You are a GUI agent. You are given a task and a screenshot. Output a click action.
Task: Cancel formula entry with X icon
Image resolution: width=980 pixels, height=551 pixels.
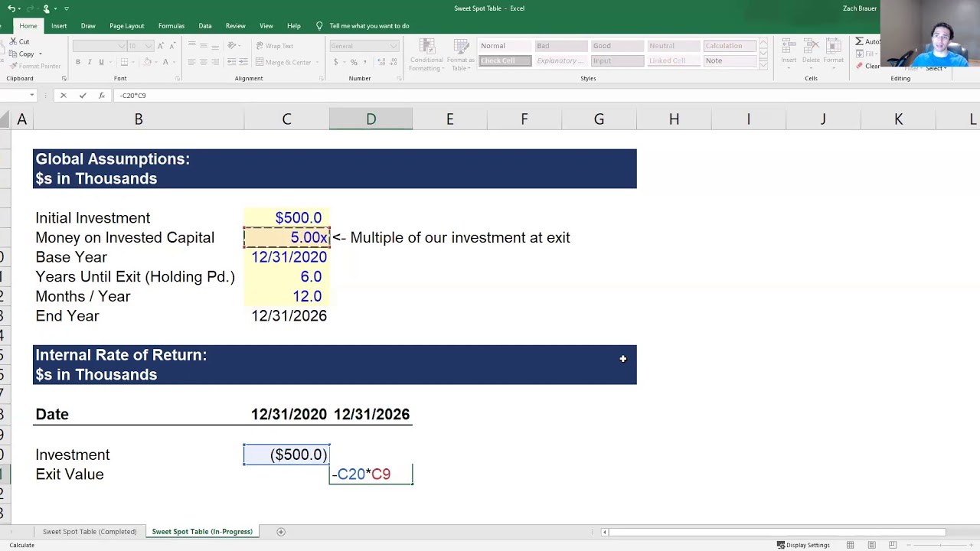pyautogui.click(x=64, y=96)
